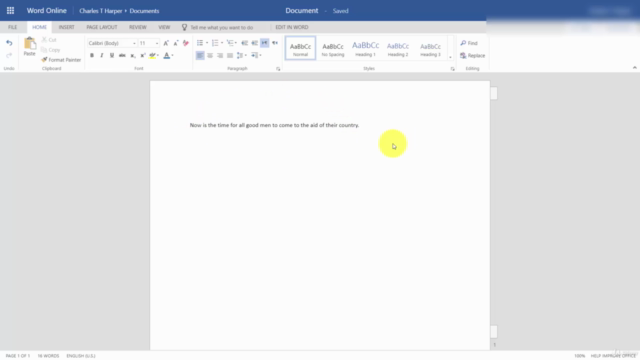Insert a bulleted list
This screenshot has height=360, width=640.
click(x=200, y=43)
